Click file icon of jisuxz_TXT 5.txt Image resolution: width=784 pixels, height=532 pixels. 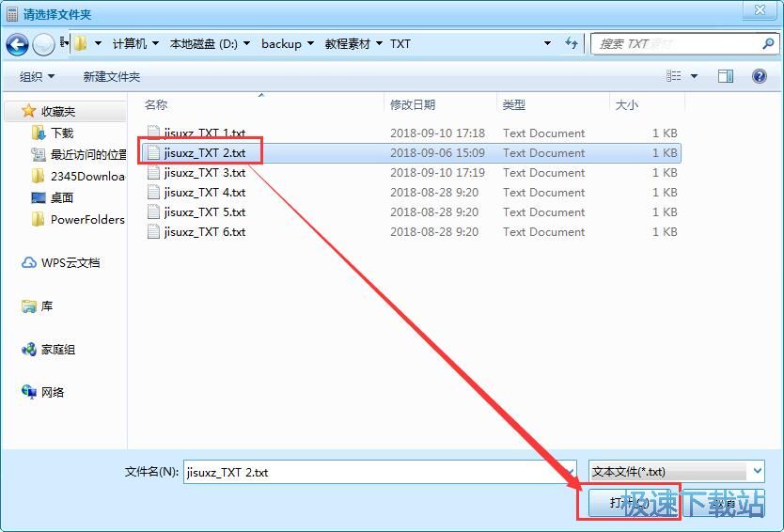pos(153,212)
